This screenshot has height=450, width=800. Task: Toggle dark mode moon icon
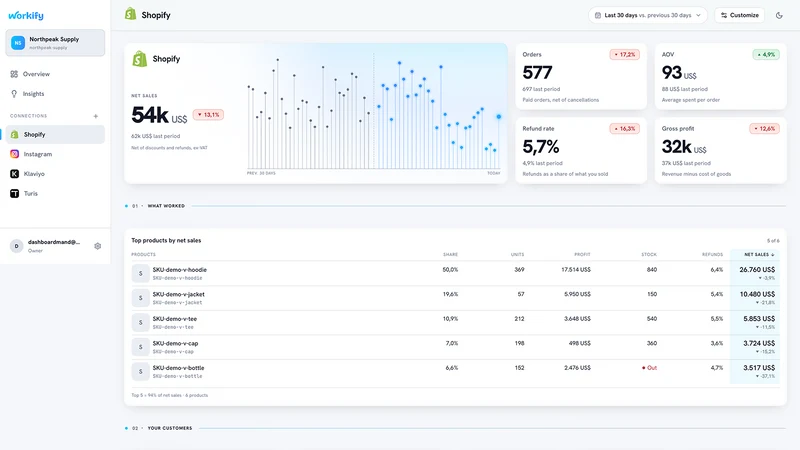point(779,15)
